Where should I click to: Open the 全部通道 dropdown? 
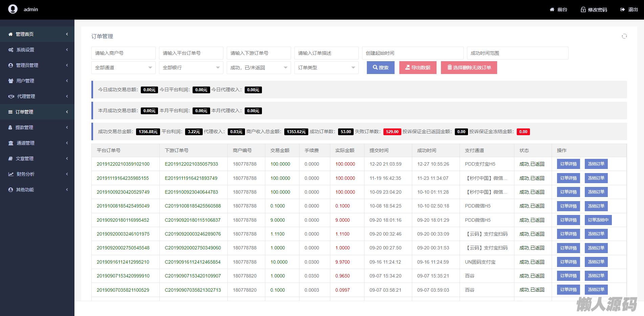coord(123,68)
